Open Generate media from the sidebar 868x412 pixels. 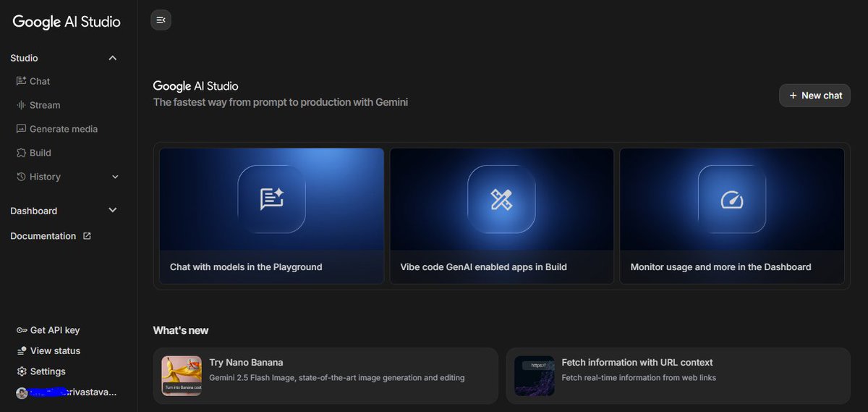(64, 129)
